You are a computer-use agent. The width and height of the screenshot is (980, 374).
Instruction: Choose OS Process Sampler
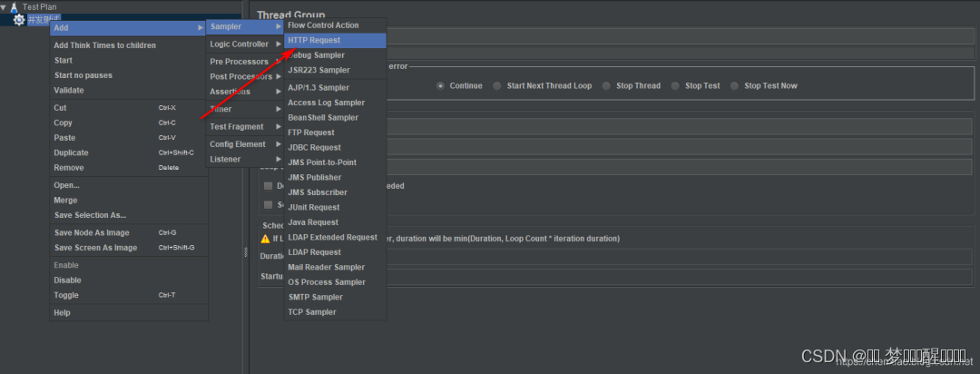(x=335, y=282)
